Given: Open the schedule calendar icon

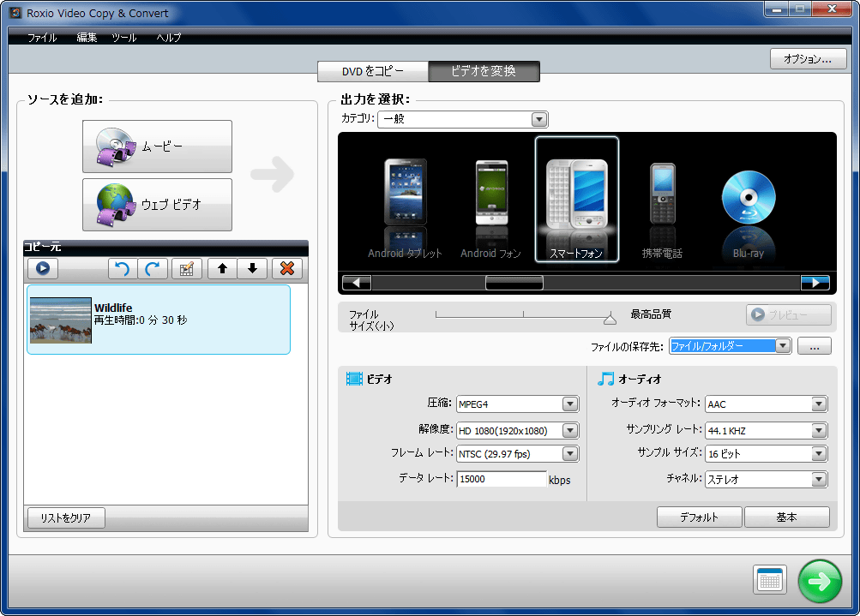Looking at the screenshot, I should 769,580.
